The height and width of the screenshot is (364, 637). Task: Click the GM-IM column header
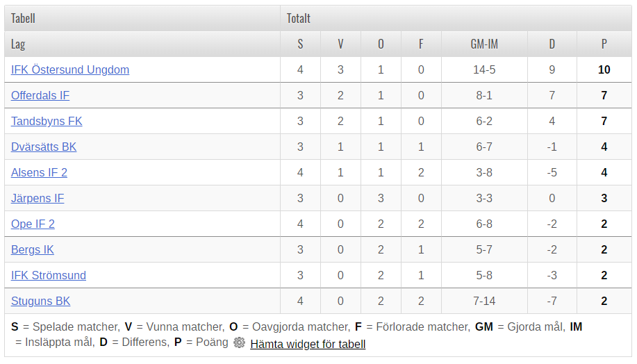point(484,44)
